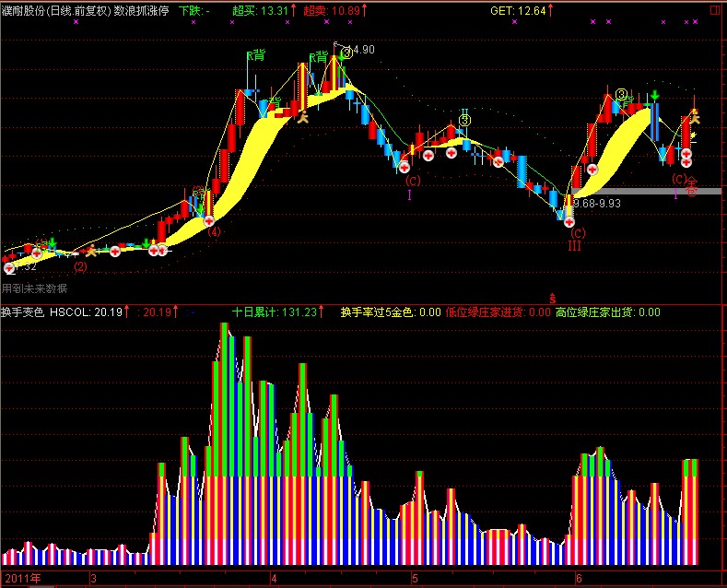The height and width of the screenshot is (588, 727).
Task: Click the running man icon near the (2) label
Action: click(x=92, y=251)
